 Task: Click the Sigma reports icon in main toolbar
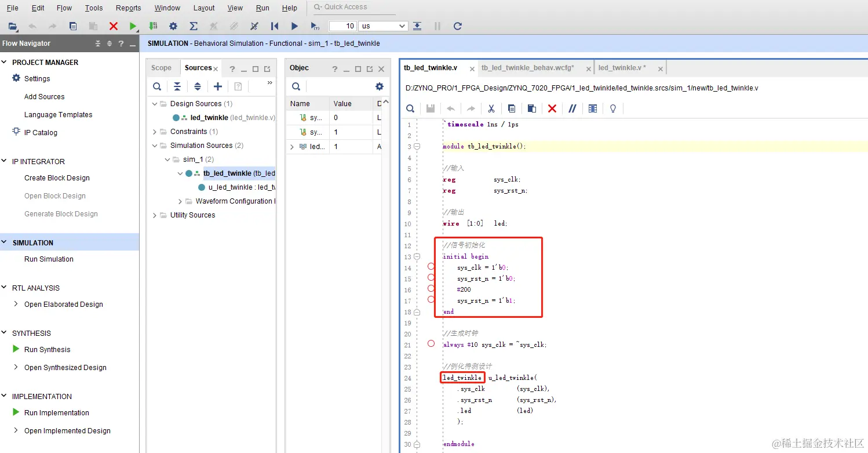(x=194, y=26)
